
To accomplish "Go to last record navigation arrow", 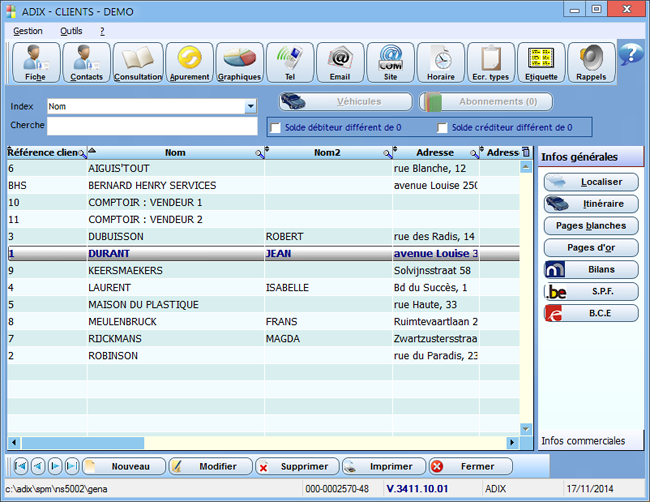I will tap(72, 466).
